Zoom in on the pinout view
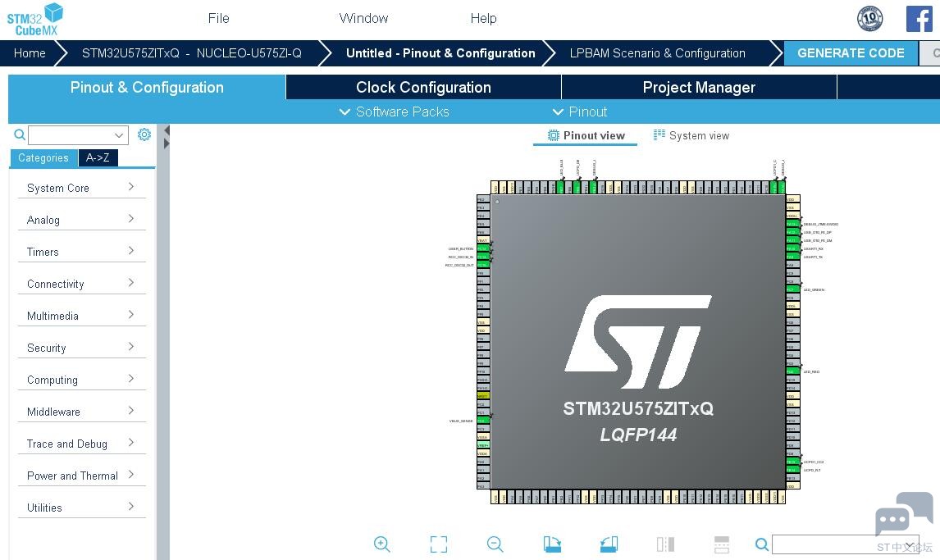Image resolution: width=940 pixels, height=560 pixels. pos(382,544)
